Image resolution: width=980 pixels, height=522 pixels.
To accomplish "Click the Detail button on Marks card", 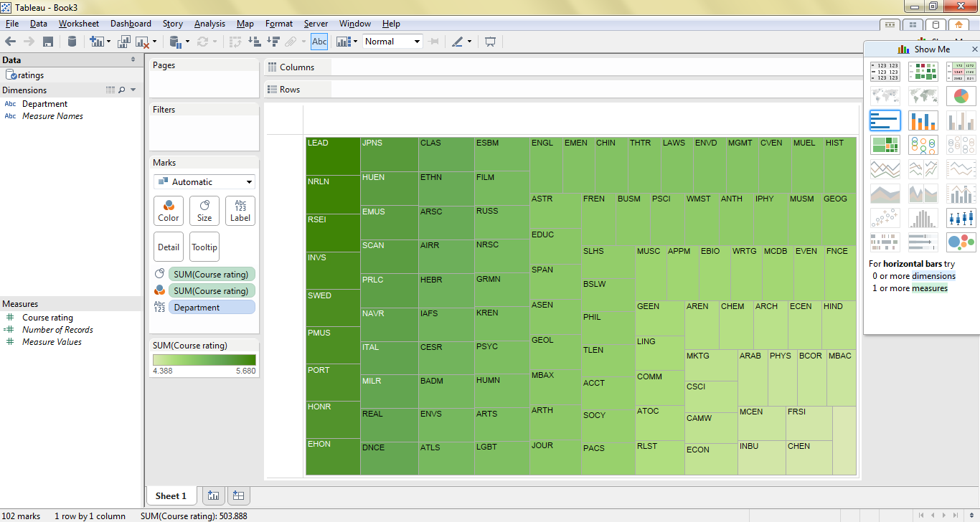I will [x=169, y=247].
